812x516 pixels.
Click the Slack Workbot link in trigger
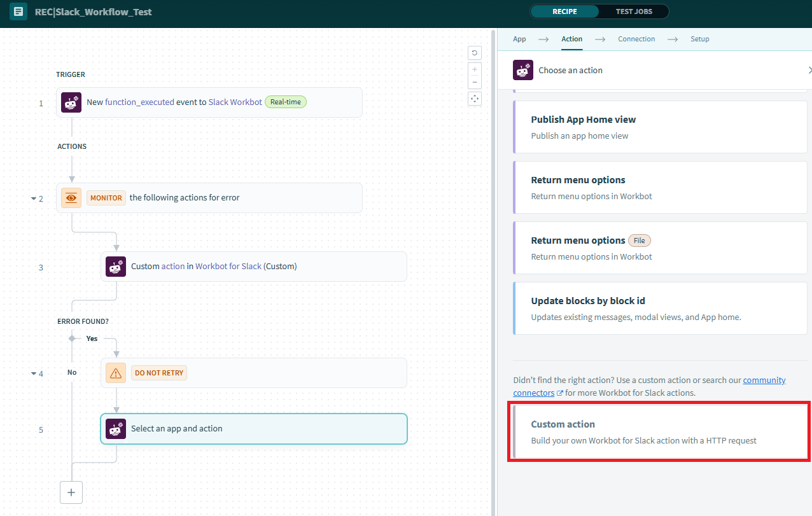pyautogui.click(x=235, y=102)
